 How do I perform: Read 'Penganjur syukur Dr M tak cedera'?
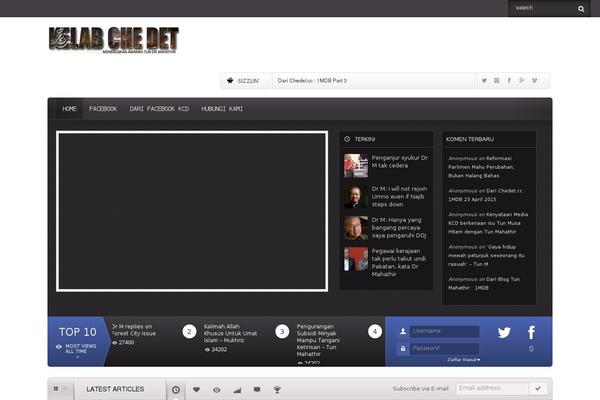point(400,162)
